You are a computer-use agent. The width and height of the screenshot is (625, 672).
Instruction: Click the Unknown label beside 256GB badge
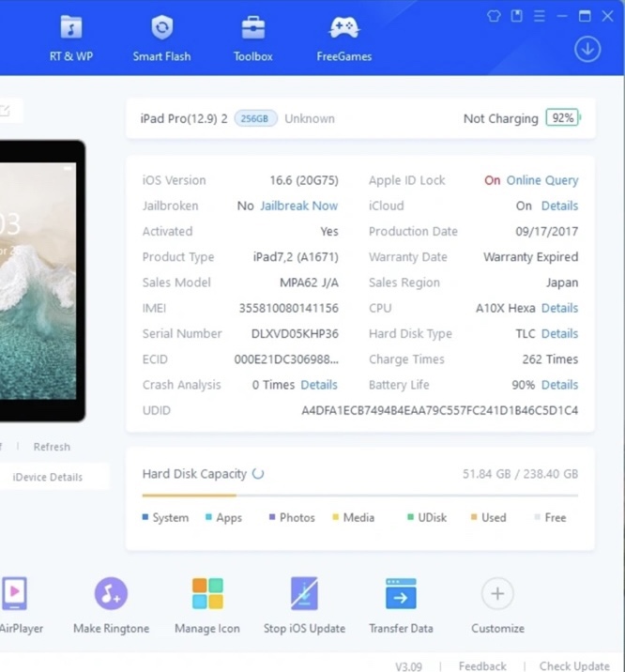[310, 118]
